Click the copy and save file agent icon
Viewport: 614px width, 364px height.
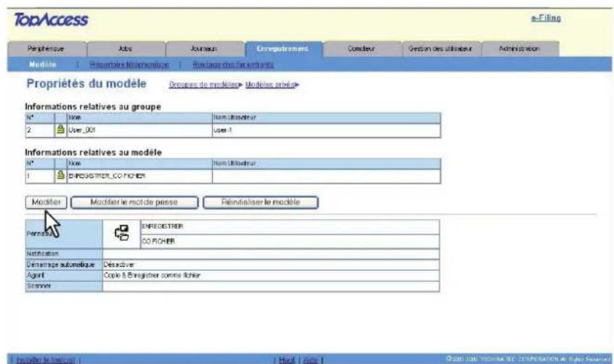pyautogui.click(x=122, y=233)
